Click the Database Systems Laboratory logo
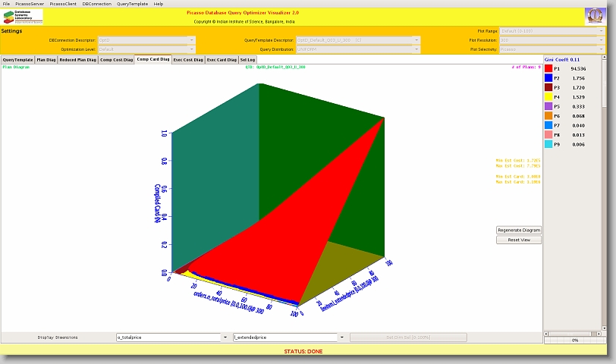This screenshot has width=616, height=364. 23,17
